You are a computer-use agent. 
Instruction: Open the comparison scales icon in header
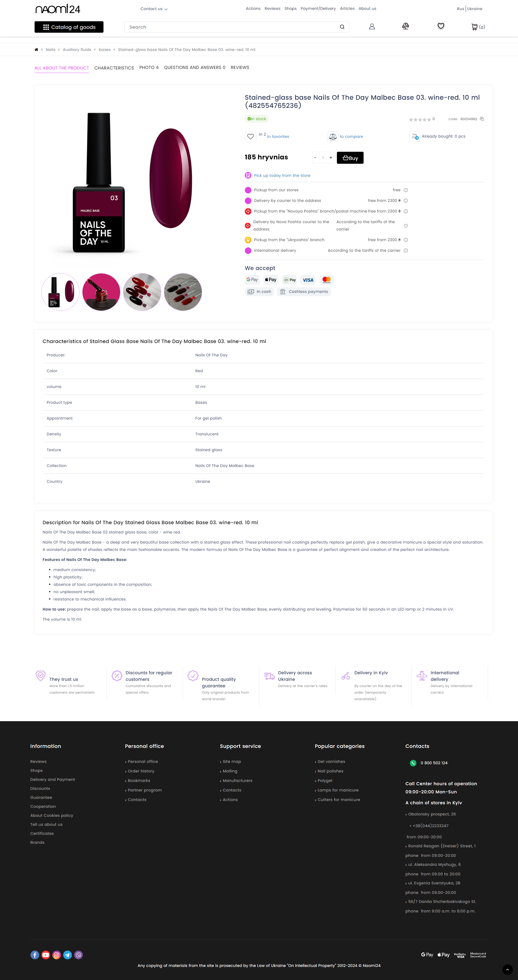pos(406,26)
